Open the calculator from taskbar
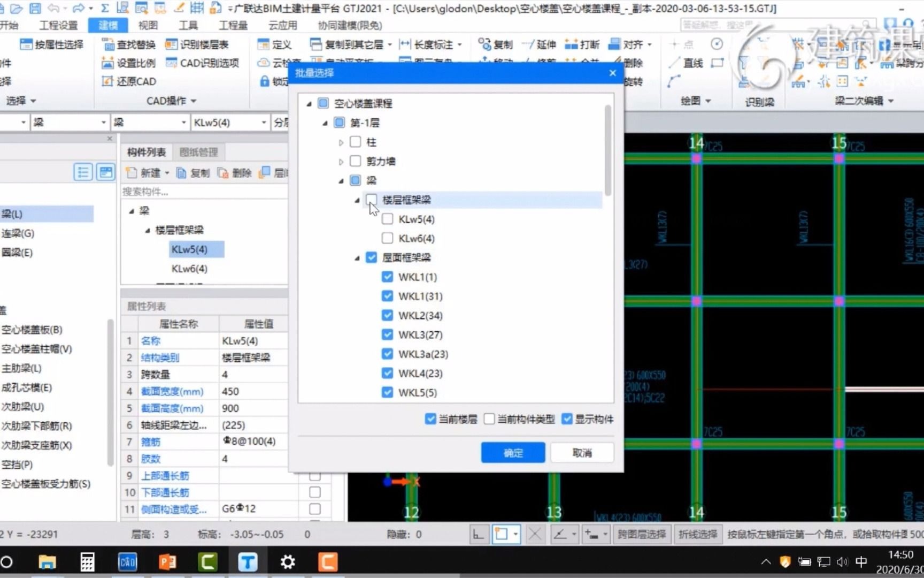This screenshot has height=578, width=924. [x=87, y=562]
